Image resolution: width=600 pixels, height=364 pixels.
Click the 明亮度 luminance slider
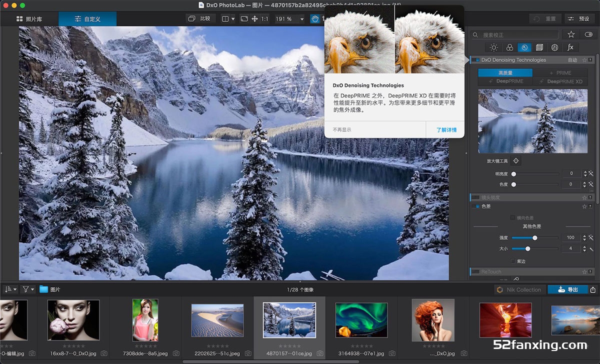pyautogui.click(x=535, y=173)
